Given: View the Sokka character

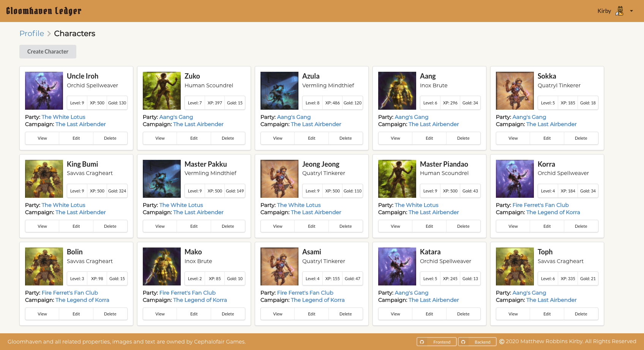Looking at the screenshot, I should click(x=513, y=138).
